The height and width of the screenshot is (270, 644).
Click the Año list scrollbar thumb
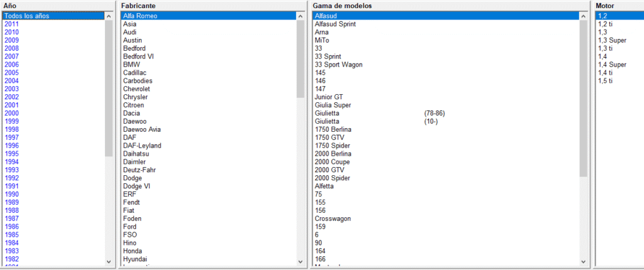tap(109, 88)
